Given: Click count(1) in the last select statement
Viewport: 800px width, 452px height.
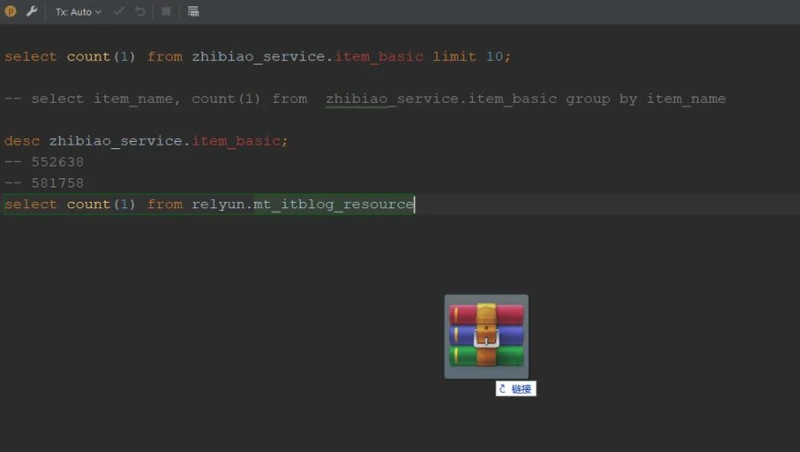Looking at the screenshot, I should click(101, 204).
